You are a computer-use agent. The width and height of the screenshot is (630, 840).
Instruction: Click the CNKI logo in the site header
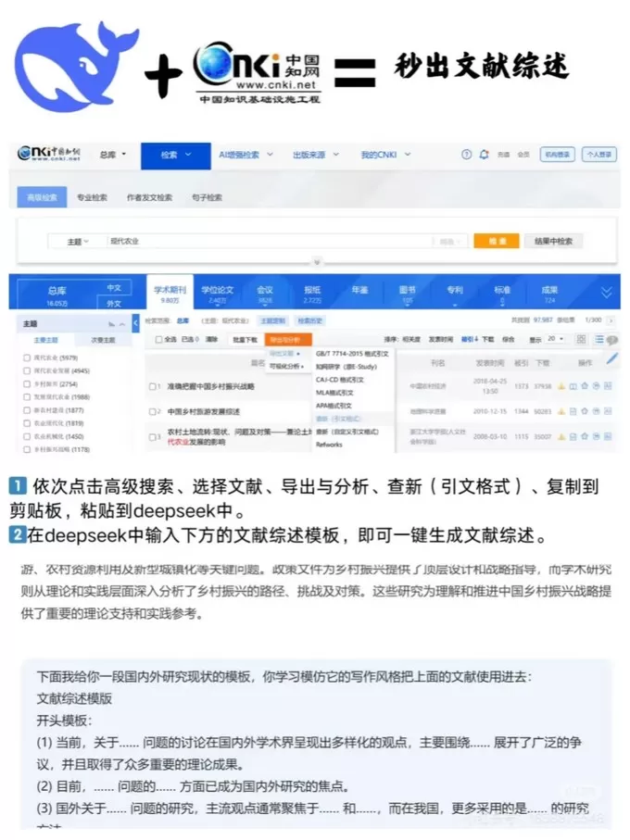pyautogui.click(x=49, y=154)
